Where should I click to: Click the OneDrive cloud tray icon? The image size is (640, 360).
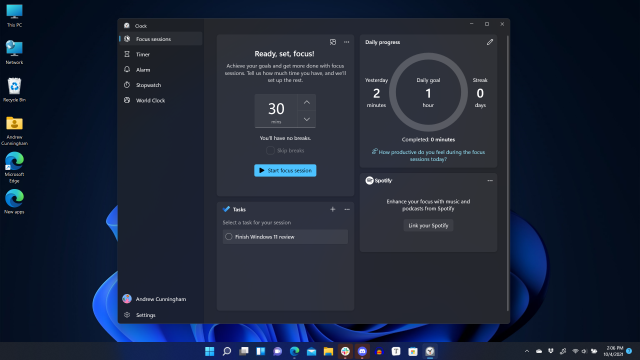click(x=539, y=351)
